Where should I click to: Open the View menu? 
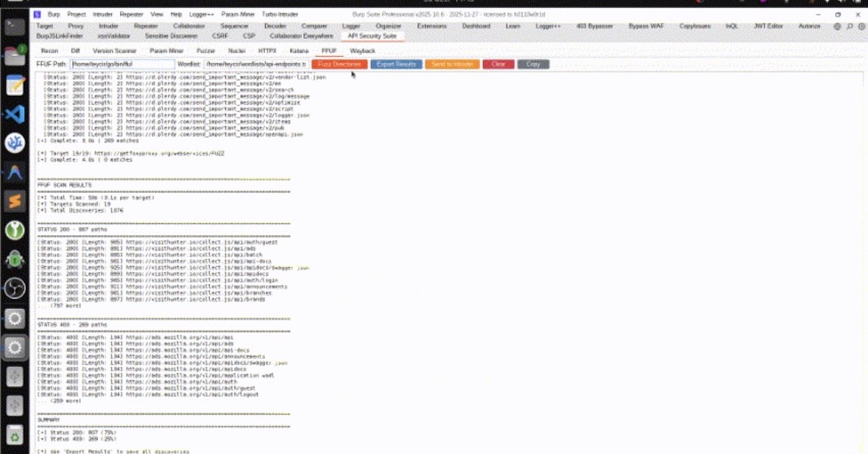[x=157, y=15]
